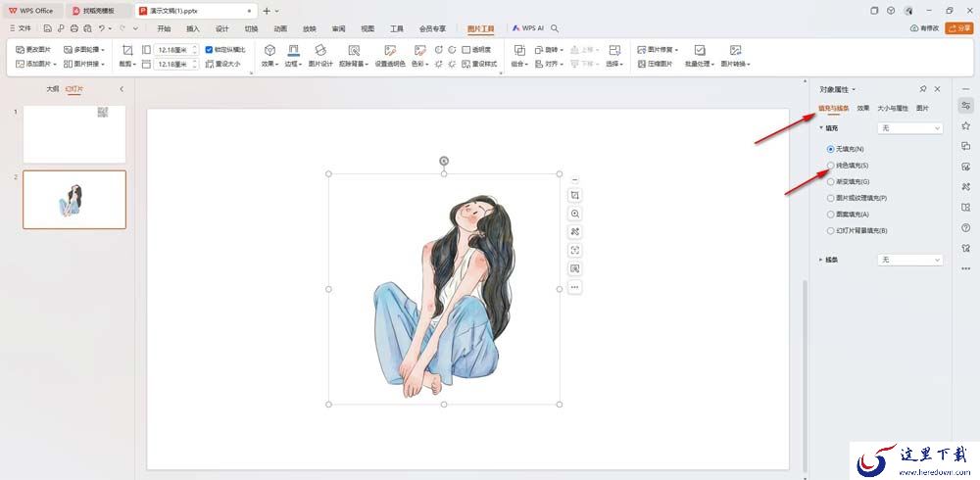The image size is (980, 480).
Task: Open 批量处理 batch processing tool
Action: pyautogui.click(x=700, y=55)
